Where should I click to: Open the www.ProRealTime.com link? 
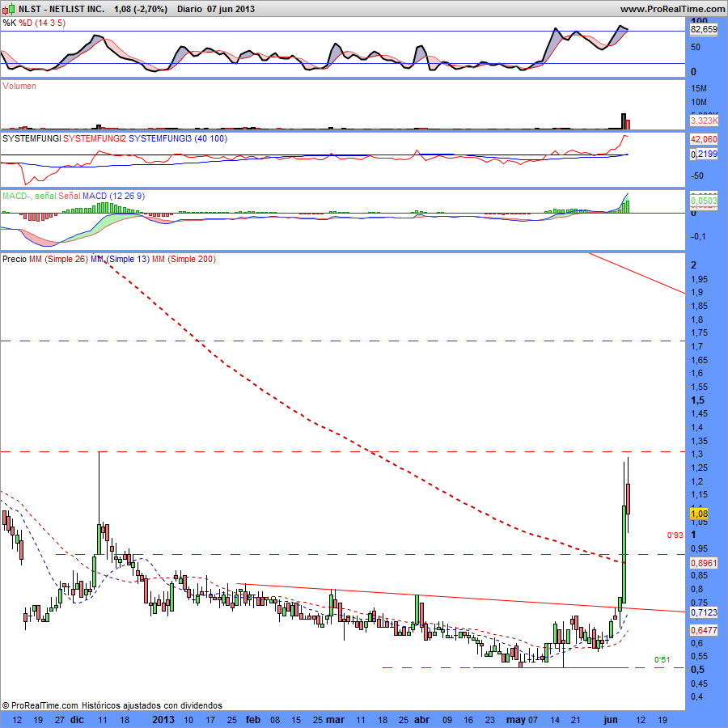pyautogui.click(x=673, y=9)
